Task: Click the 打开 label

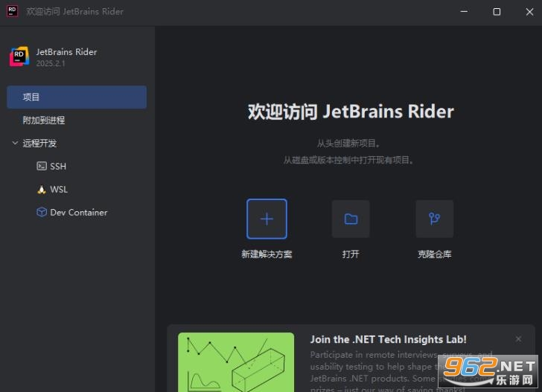Action: (x=351, y=254)
